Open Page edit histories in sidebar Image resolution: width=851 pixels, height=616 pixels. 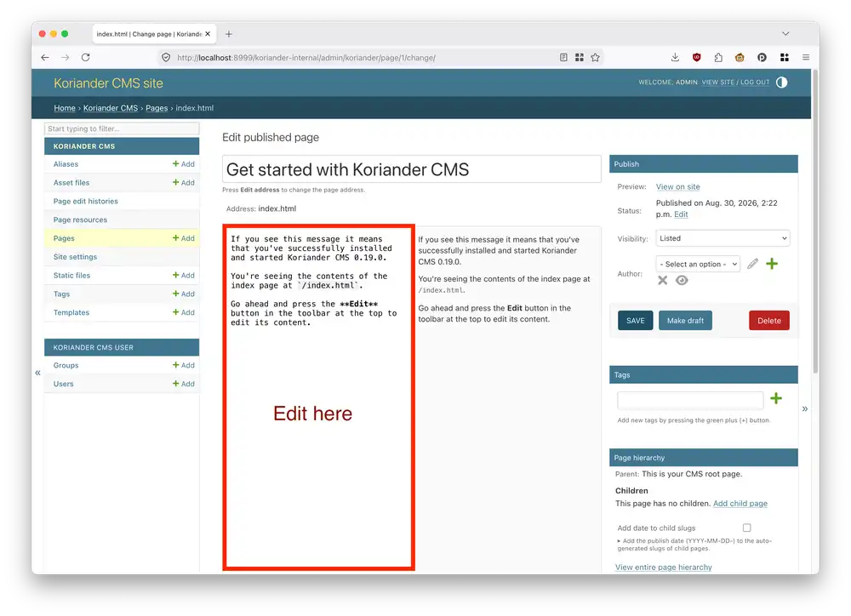pyautogui.click(x=86, y=202)
